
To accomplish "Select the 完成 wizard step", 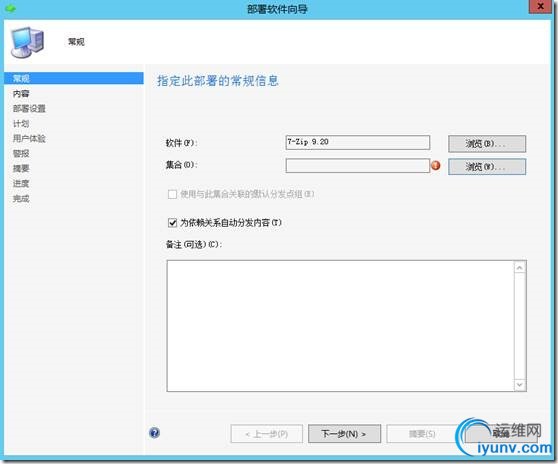I will 21,198.
